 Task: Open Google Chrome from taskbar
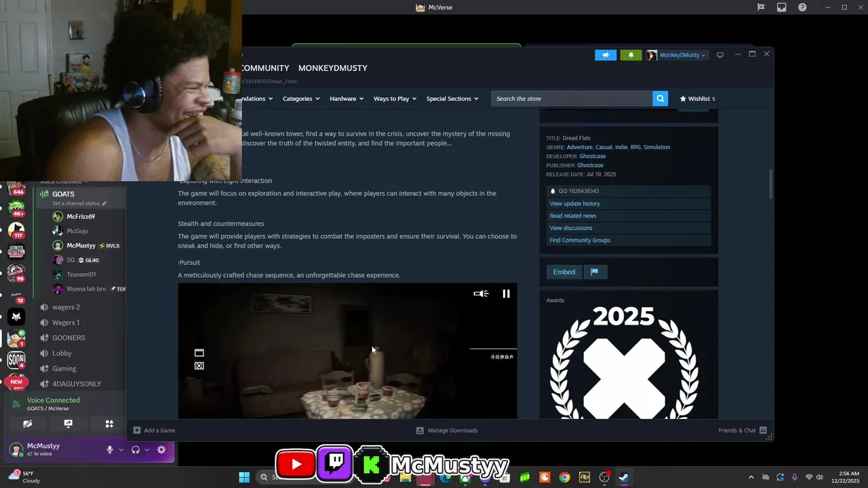point(564,477)
